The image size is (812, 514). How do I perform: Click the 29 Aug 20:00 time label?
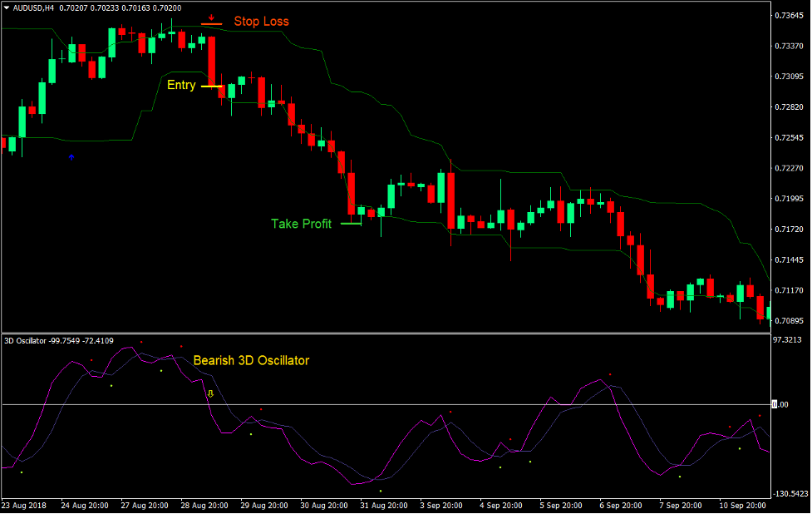[264, 505]
